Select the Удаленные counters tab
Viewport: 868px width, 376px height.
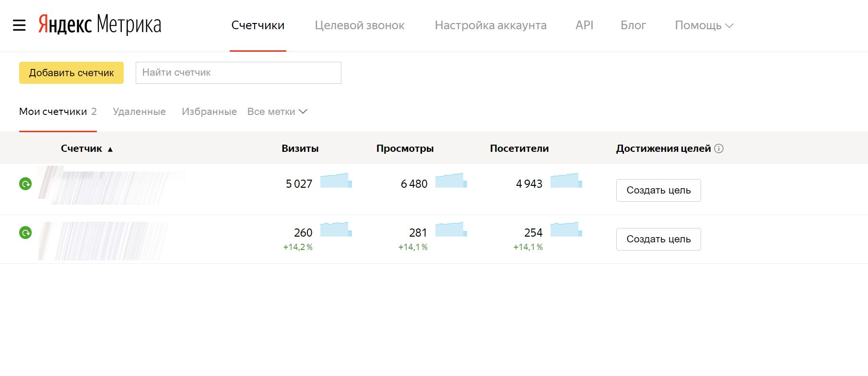pyautogui.click(x=139, y=112)
